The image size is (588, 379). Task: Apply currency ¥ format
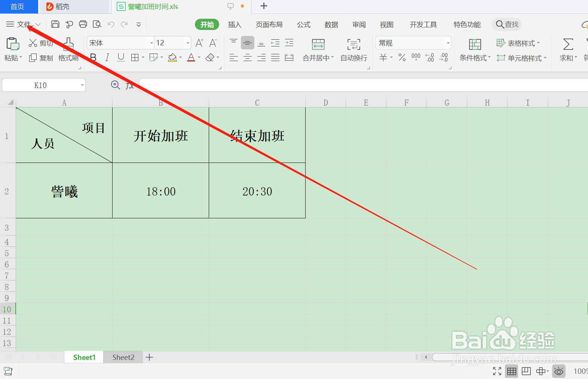383,57
